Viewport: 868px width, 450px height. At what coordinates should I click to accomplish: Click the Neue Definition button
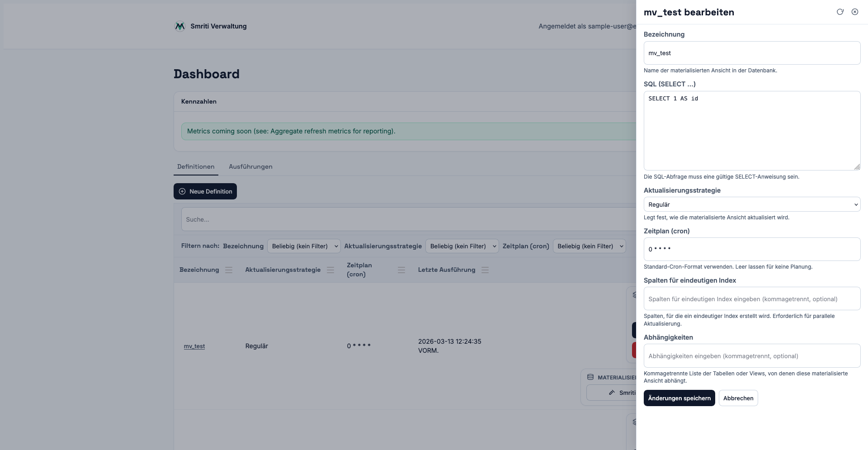pyautogui.click(x=205, y=191)
